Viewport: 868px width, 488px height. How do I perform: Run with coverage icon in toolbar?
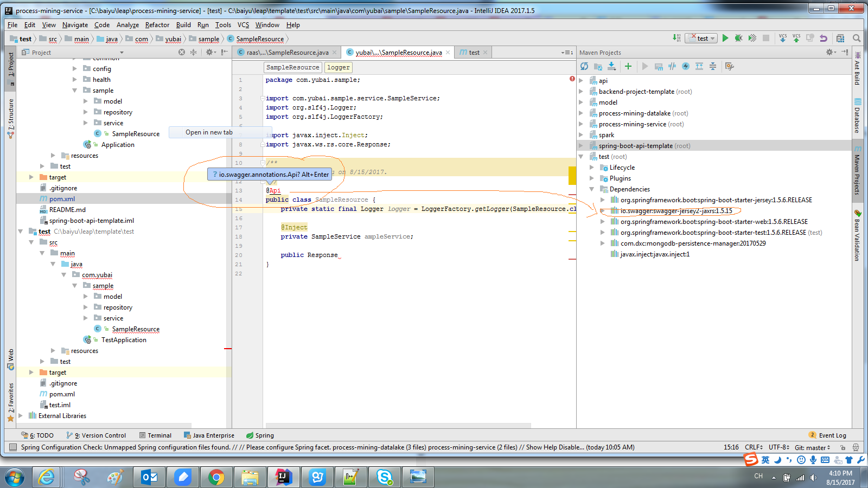(x=752, y=38)
